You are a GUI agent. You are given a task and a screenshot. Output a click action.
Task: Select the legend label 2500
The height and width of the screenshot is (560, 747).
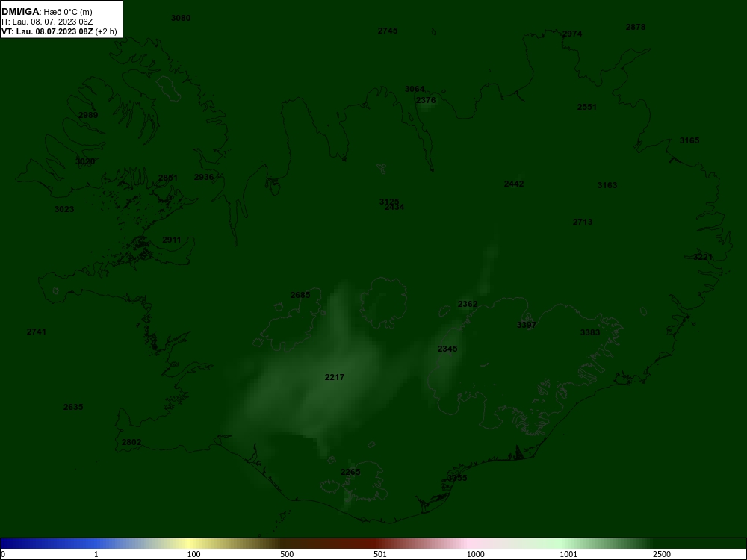(x=662, y=554)
